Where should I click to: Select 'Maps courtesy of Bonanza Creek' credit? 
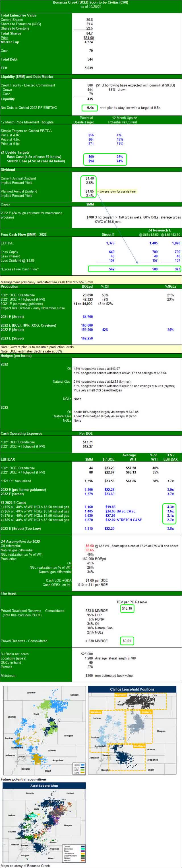[25, 866]
